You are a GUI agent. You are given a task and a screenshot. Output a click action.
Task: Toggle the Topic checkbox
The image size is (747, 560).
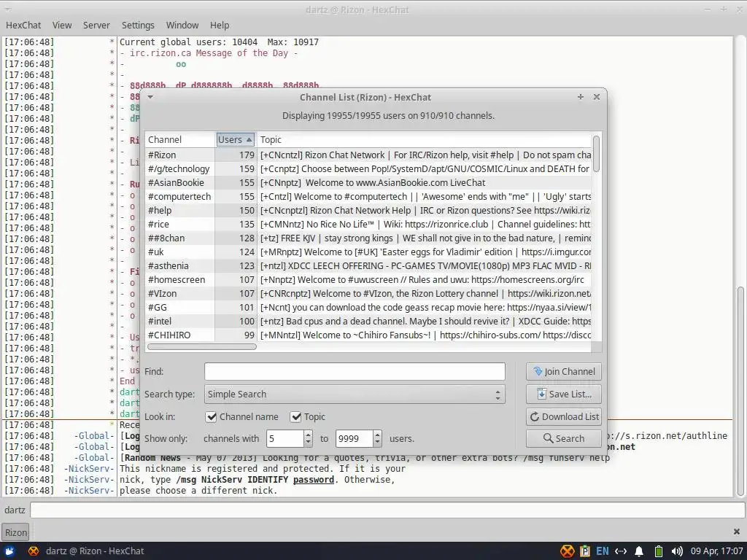pyautogui.click(x=296, y=416)
